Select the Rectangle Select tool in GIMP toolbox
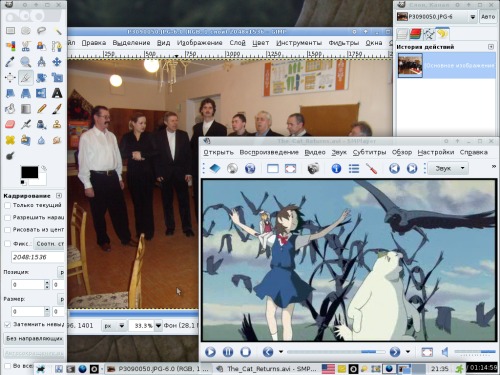This screenshot has height=375, width=500. (10, 31)
